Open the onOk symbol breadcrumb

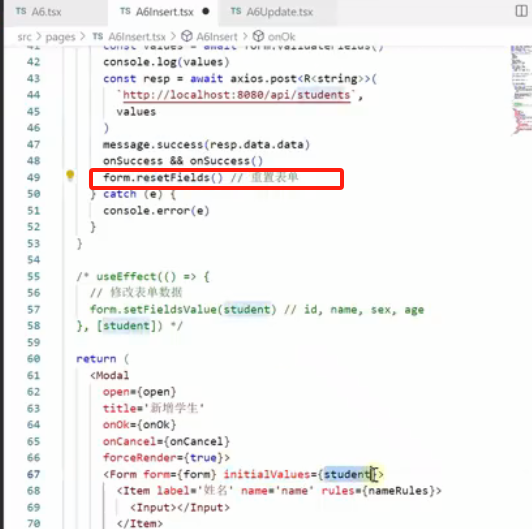click(x=274, y=36)
